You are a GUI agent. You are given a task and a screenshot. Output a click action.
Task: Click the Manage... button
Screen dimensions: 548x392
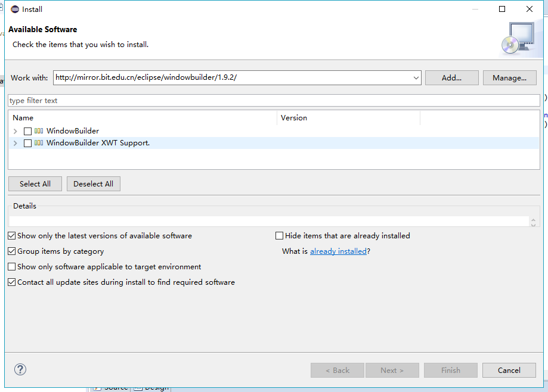click(510, 78)
